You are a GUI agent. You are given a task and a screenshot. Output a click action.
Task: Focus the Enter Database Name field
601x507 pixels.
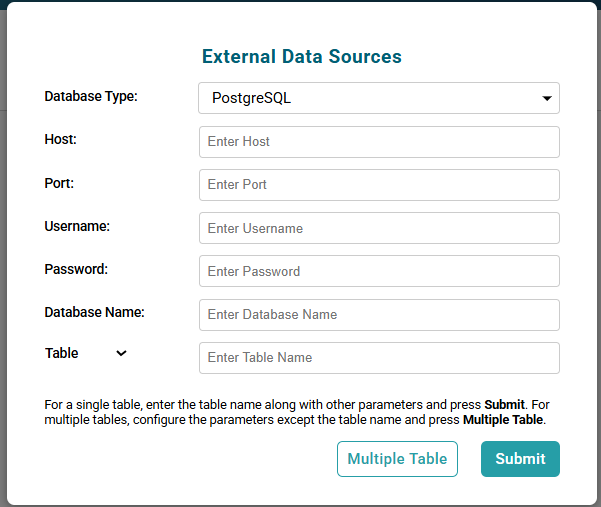click(x=379, y=314)
